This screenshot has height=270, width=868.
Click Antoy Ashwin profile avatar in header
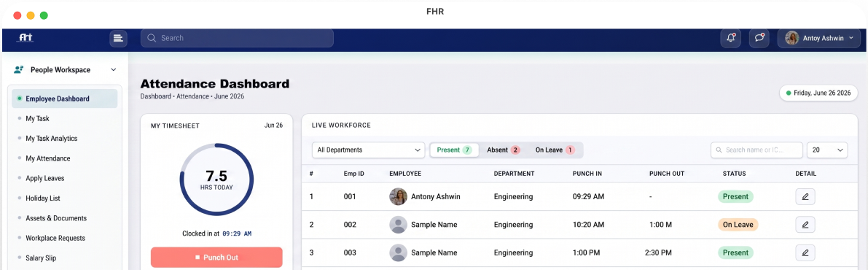point(791,38)
